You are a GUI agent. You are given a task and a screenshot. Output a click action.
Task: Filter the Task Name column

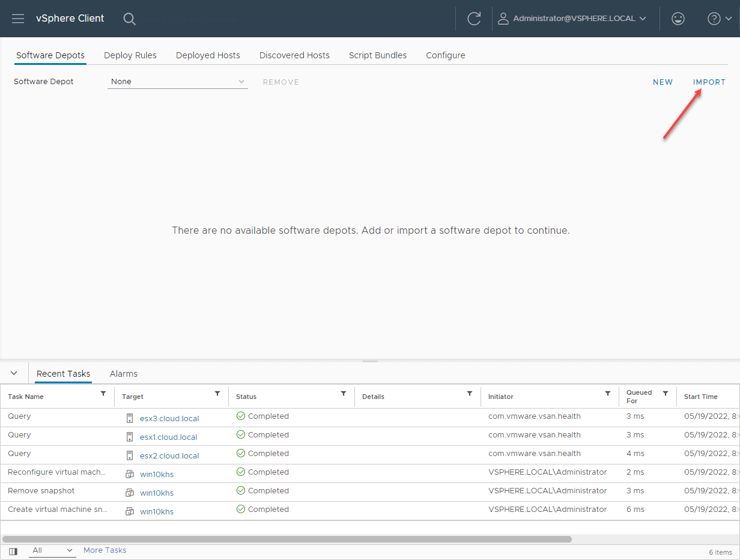(103, 394)
